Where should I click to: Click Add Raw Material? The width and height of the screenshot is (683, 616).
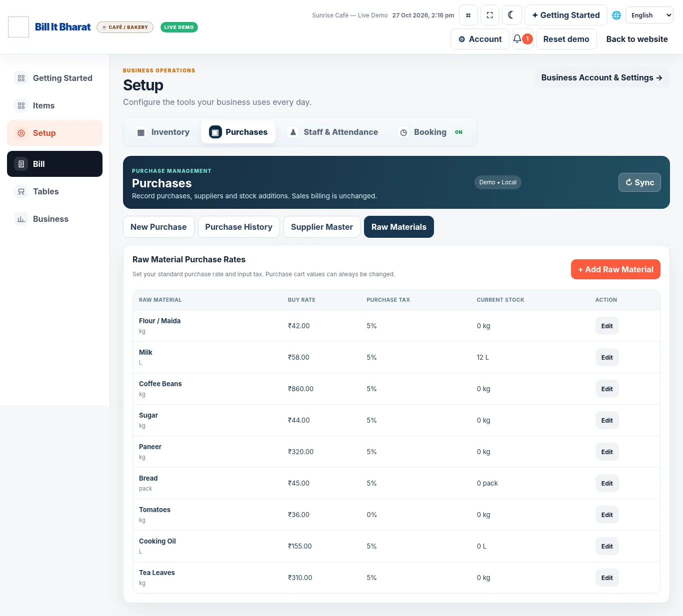pos(615,269)
